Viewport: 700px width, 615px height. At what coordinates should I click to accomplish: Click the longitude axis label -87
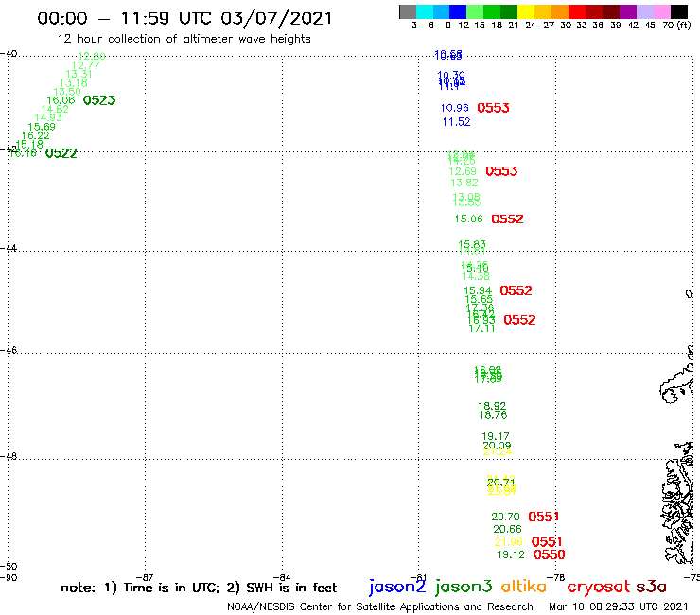tap(145, 577)
